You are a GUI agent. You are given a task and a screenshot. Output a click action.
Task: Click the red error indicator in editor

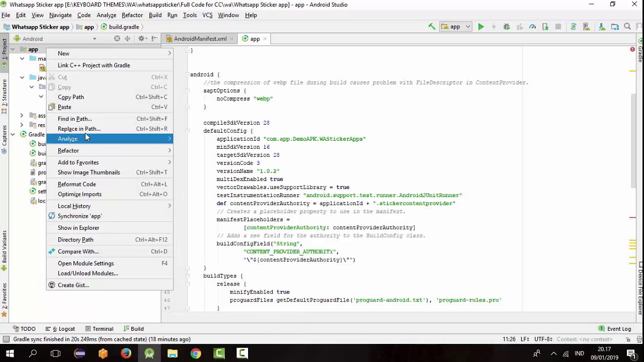(x=632, y=49)
